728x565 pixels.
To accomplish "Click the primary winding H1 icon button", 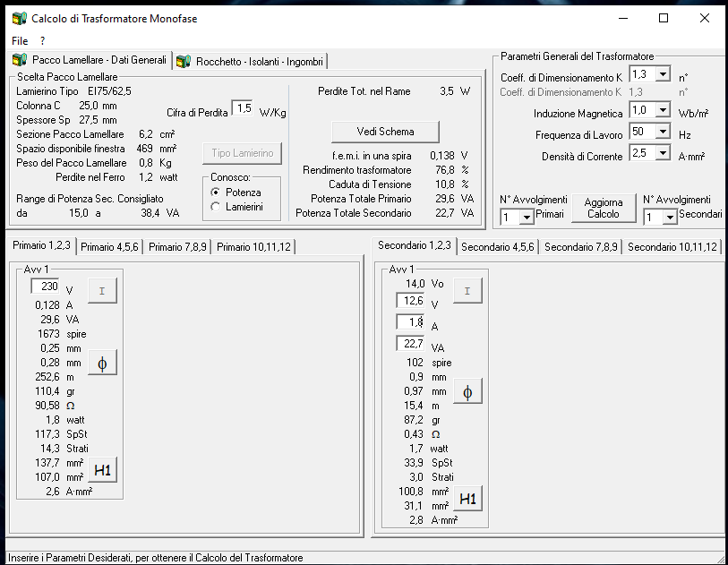I will 101,469.
